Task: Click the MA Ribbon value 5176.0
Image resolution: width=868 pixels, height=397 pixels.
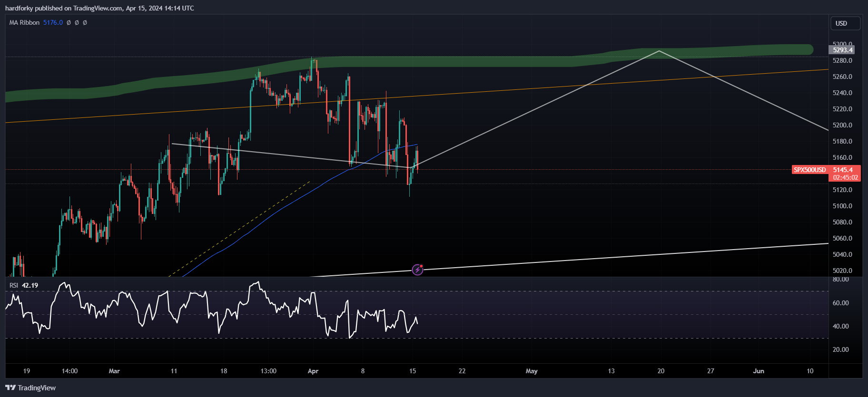Action: click(53, 22)
